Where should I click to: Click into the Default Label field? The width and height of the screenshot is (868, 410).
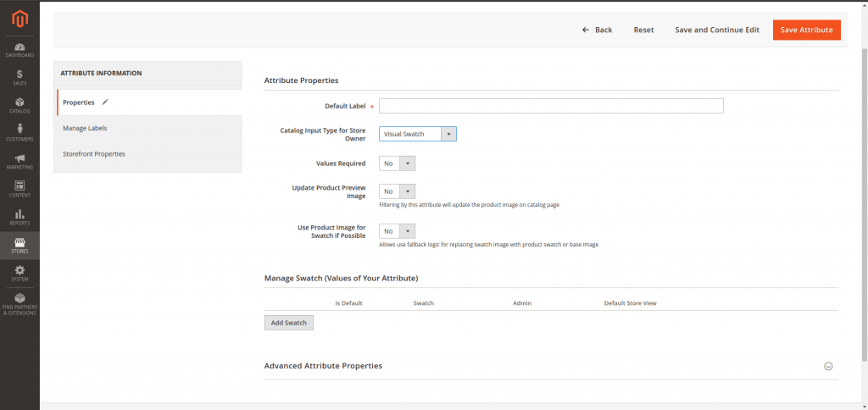[551, 106]
